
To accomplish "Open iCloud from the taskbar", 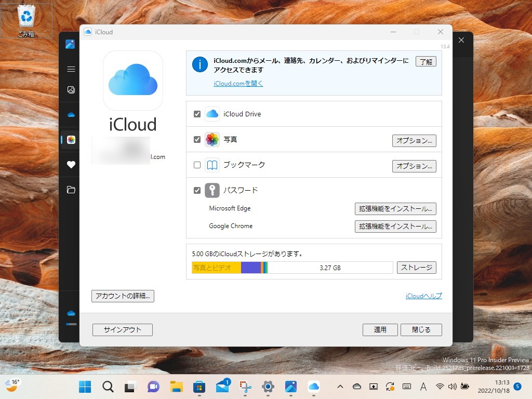I will [x=314, y=387].
